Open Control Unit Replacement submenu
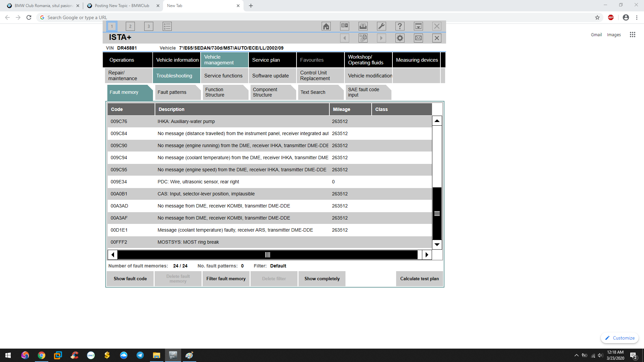644x362 pixels. (320, 76)
